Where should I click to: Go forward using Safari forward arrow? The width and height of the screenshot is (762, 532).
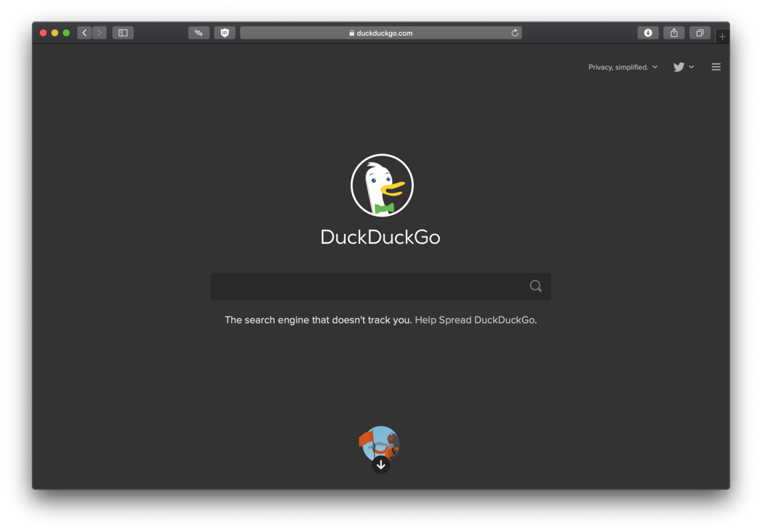pos(100,33)
